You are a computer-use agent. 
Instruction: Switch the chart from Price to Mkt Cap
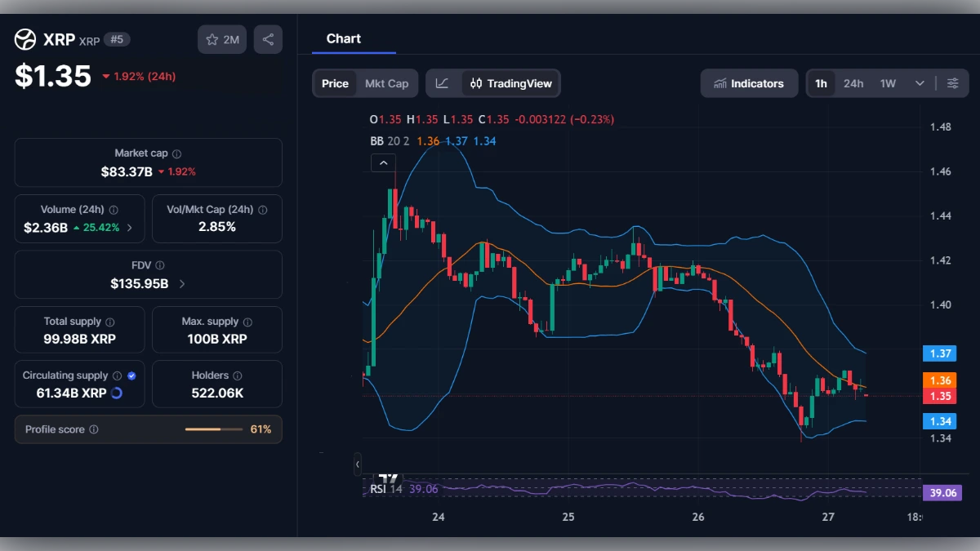tap(387, 82)
